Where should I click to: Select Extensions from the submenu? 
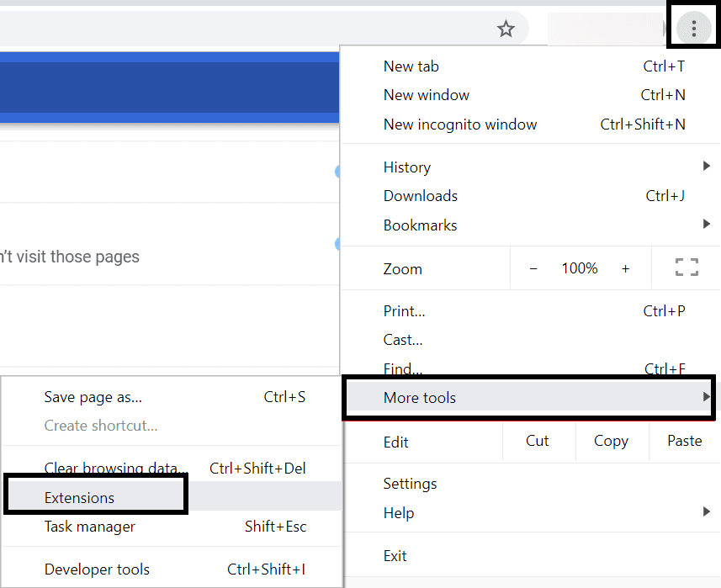point(172,497)
